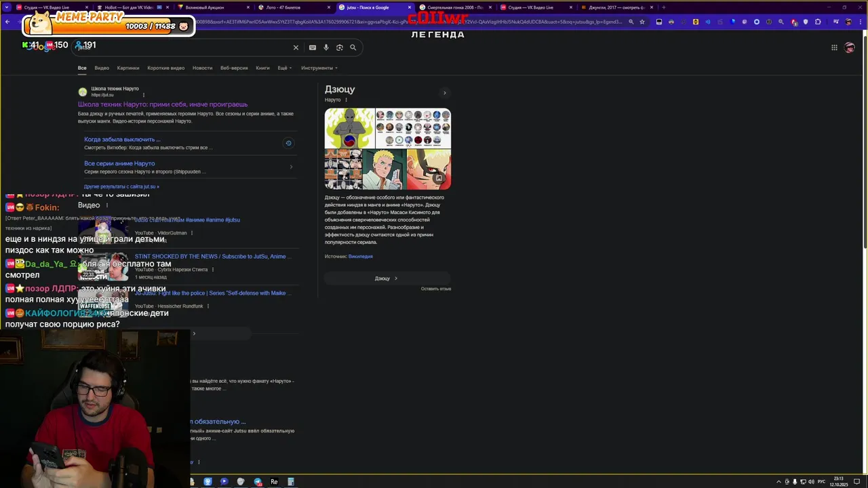Screen dimensions: 868x488
Task: Start voice search with microphone icon
Action: coord(326,47)
